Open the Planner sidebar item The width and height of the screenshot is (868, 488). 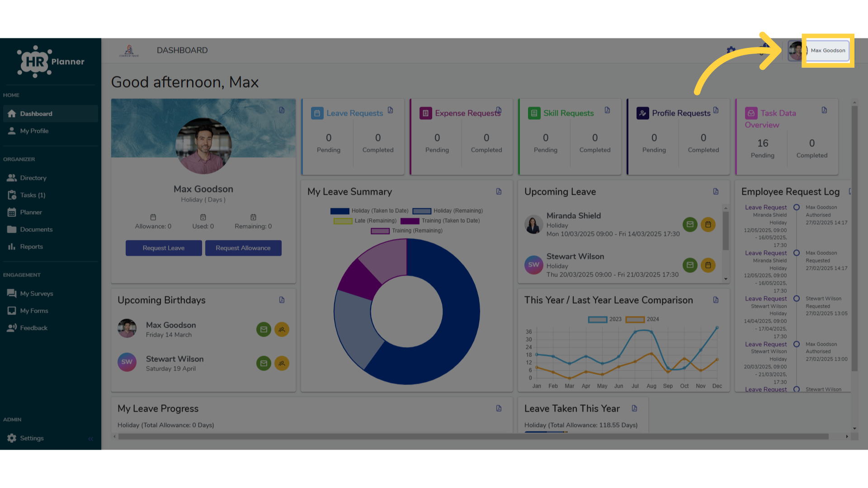point(50,212)
